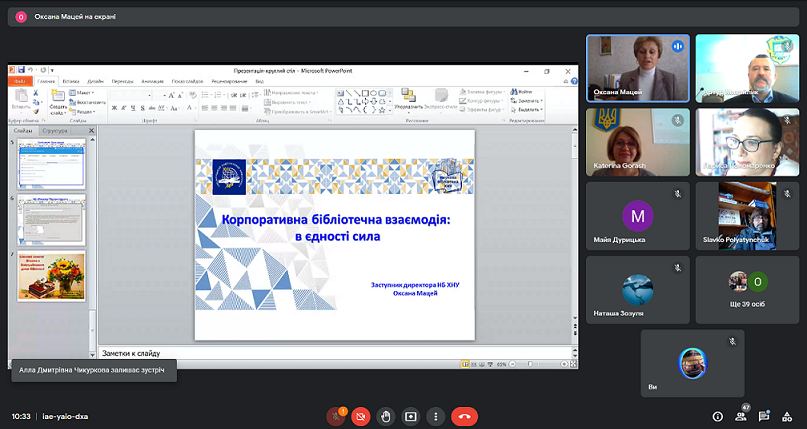This screenshot has width=807, height=429.
Task: Switch to the Дизайн ribbon tab
Action: 95,81
